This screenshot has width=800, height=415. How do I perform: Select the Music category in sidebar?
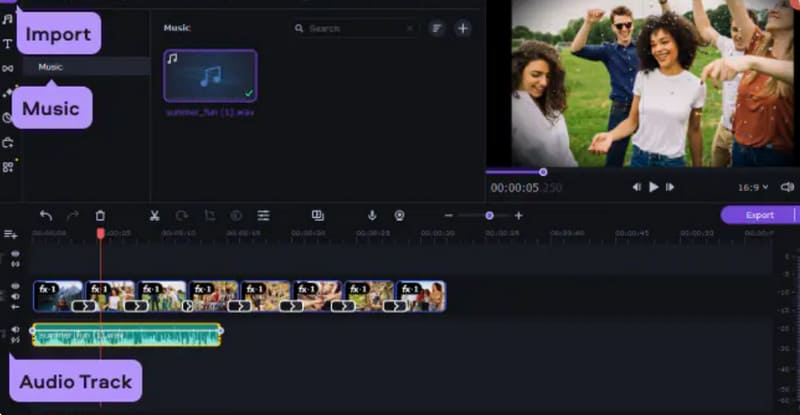point(50,67)
